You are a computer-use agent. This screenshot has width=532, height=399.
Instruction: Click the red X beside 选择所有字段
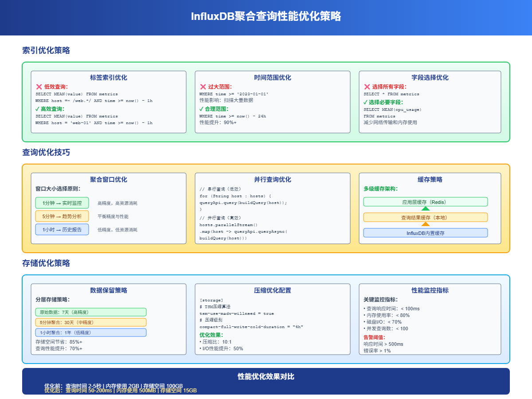click(367, 86)
